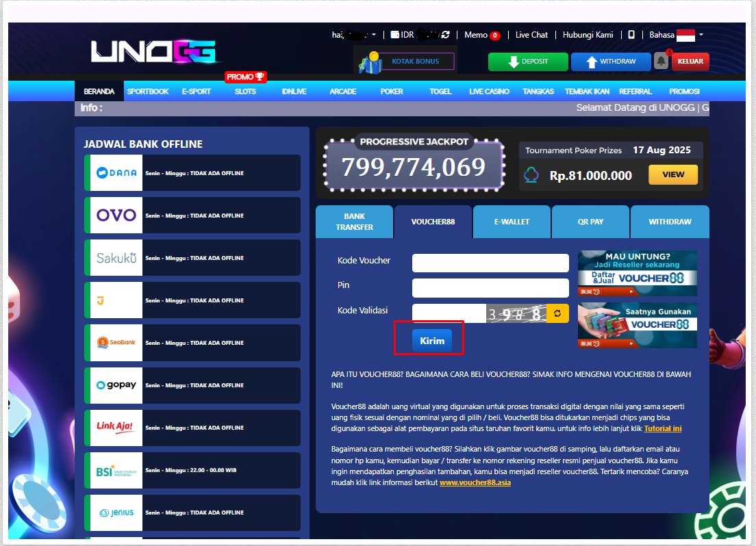Click the BSI bank logo
Image resolution: width=756 pixels, height=546 pixels.
click(x=116, y=470)
